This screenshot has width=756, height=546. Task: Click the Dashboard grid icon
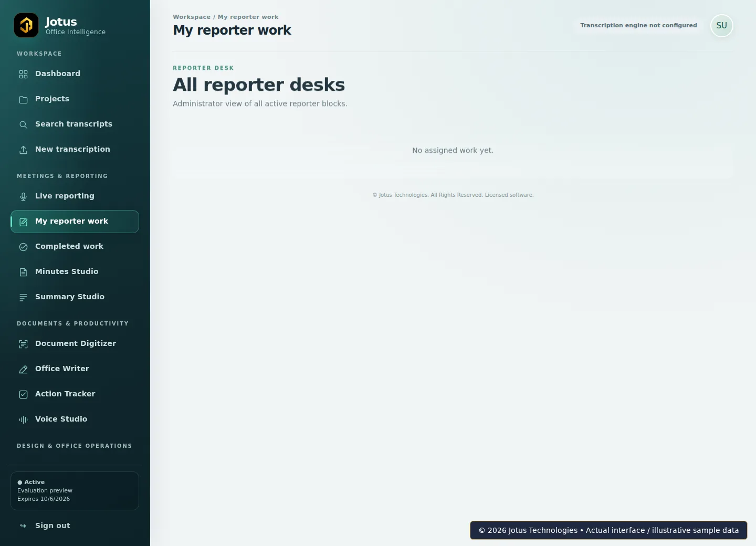[x=23, y=74]
